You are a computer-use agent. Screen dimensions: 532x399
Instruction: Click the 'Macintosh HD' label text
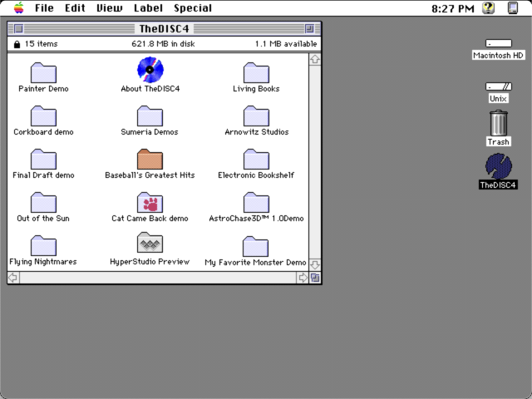499,56
